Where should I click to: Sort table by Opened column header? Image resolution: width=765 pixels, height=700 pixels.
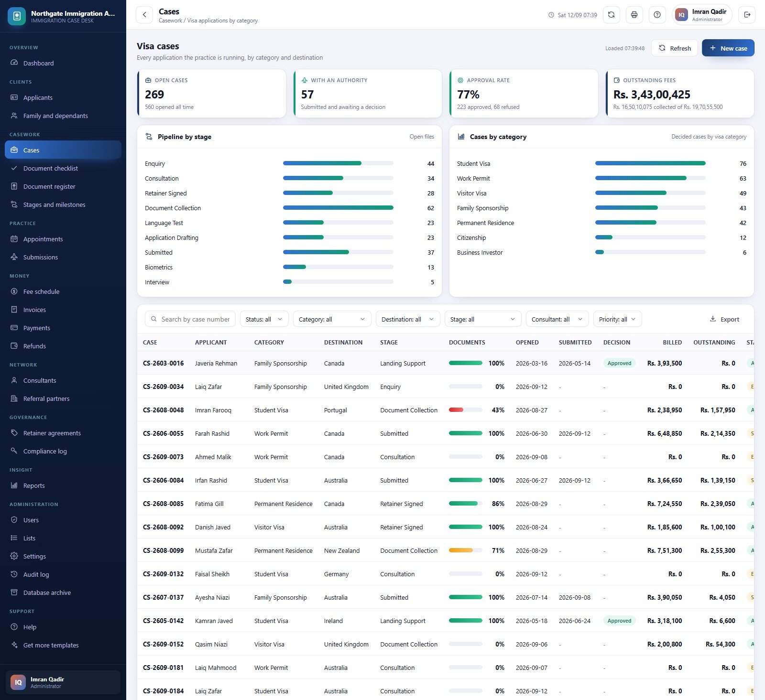click(527, 343)
